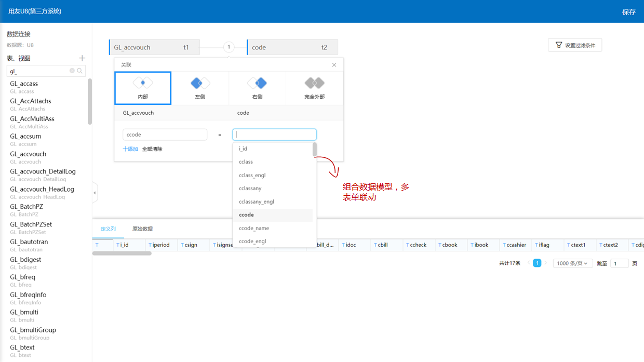
Task: Select the 右侧 right join type
Action: 257,88
